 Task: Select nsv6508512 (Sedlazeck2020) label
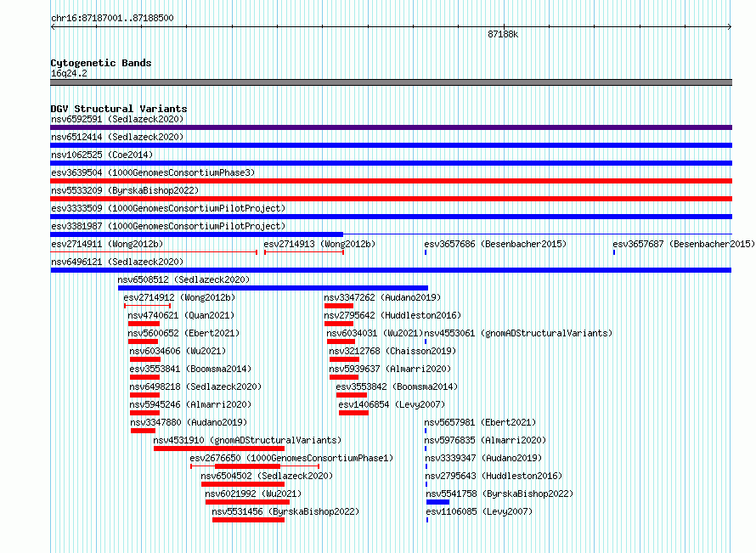coord(183,279)
